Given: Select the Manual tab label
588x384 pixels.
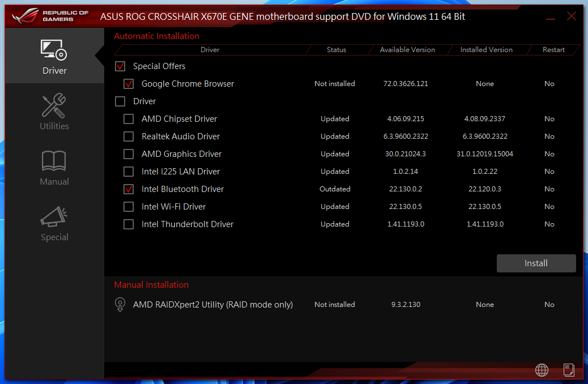Looking at the screenshot, I should (x=54, y=181).
